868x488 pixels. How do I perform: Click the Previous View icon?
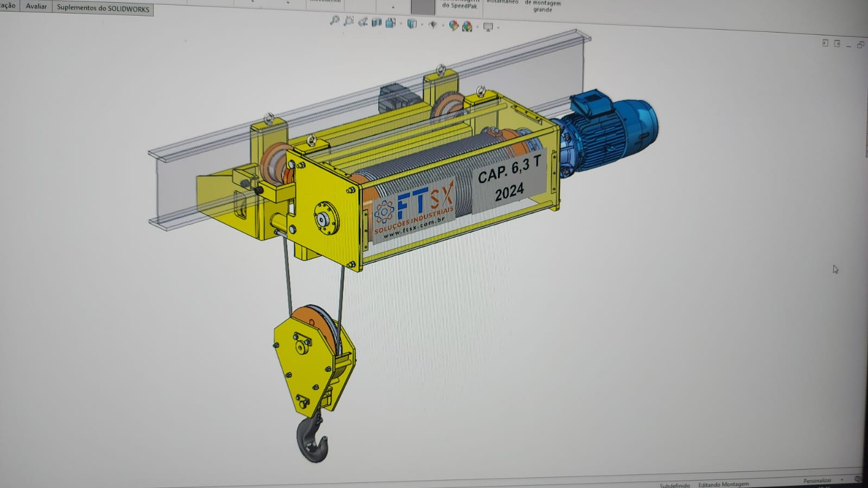(x=363, y=22)
